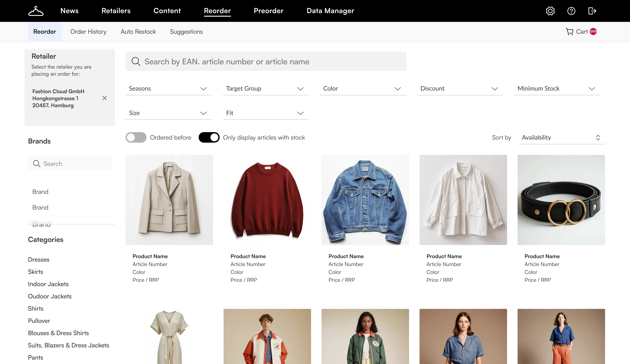Open help with the question mark icon

pyautogui.click(x=571, y=11)
